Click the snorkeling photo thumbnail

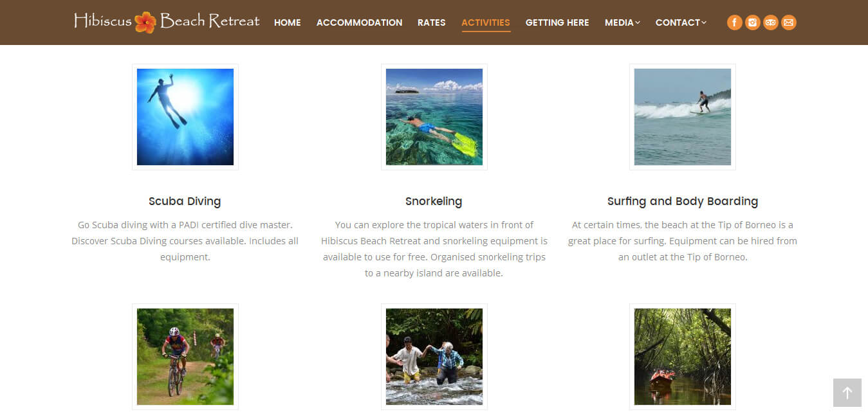click(x=434, y=117)
